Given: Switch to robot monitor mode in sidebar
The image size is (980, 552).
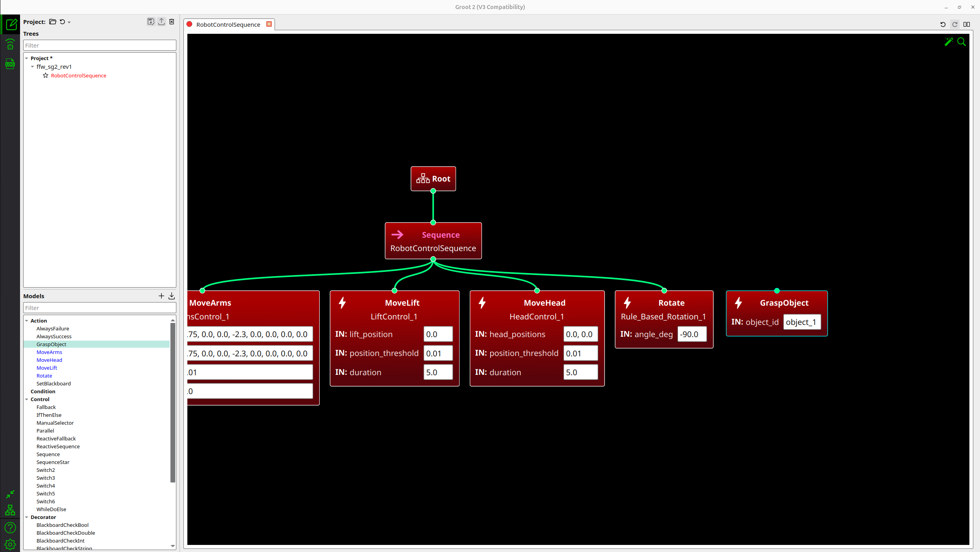Looking at the screenshot, I should click(x=10, y=44).
